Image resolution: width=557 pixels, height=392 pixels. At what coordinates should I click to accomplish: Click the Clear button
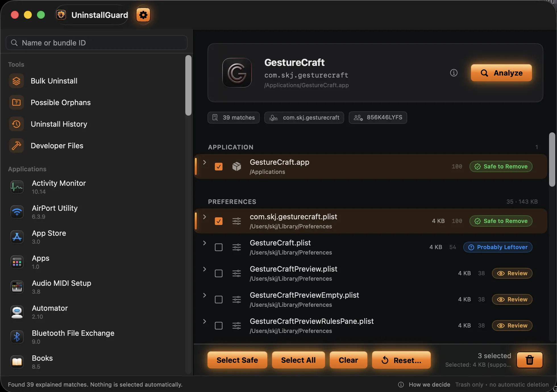click(x=348, y=360)
